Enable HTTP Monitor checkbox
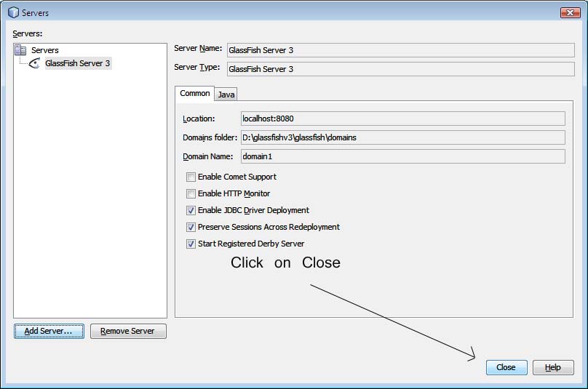The height and width of the screenshot is (389, 588). point(191,193)
